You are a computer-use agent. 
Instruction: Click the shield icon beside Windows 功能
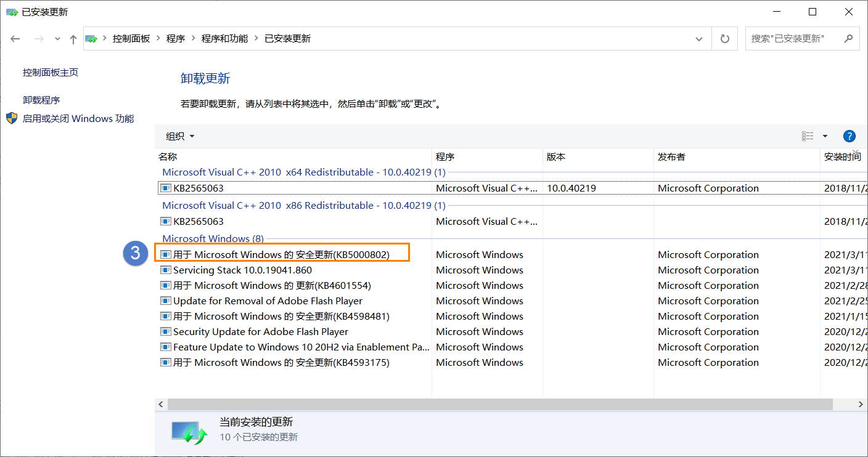point(12,118)
